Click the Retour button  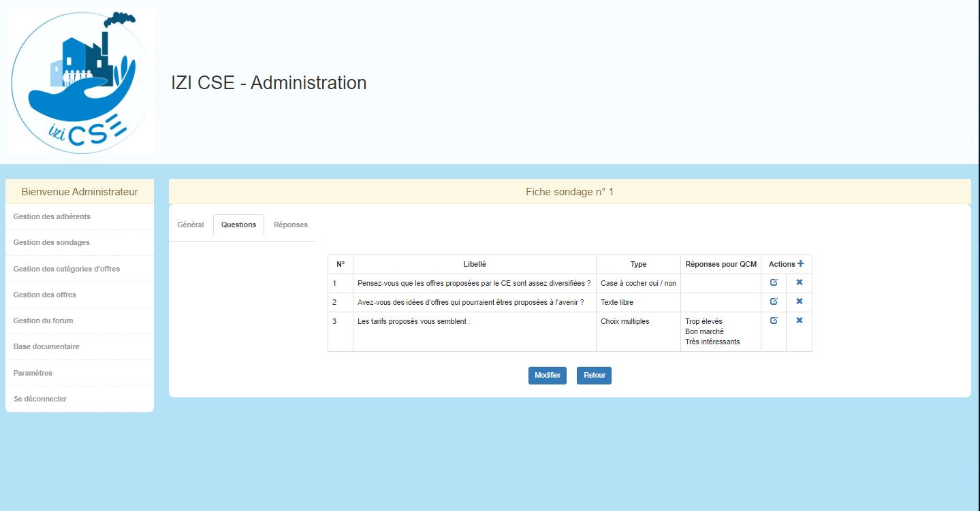[594, 376]
